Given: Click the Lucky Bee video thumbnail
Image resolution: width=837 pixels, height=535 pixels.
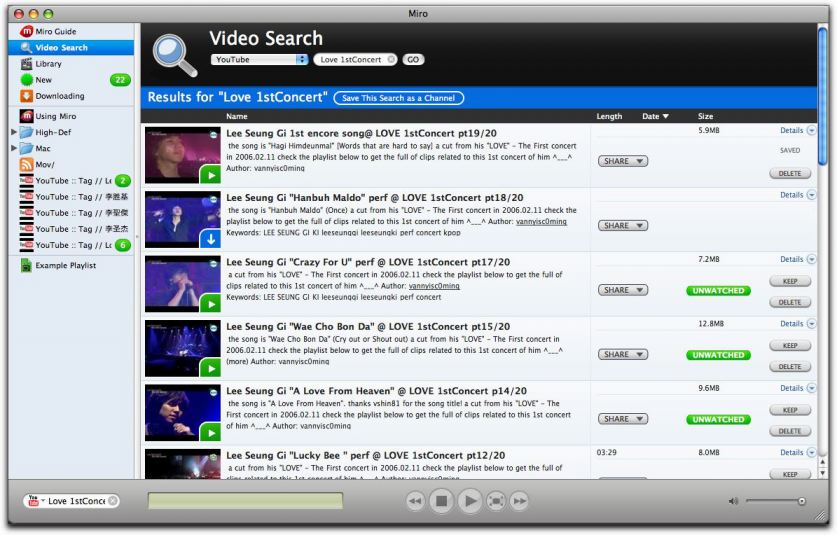Looking at the screenshot, I should coord(183,463).
